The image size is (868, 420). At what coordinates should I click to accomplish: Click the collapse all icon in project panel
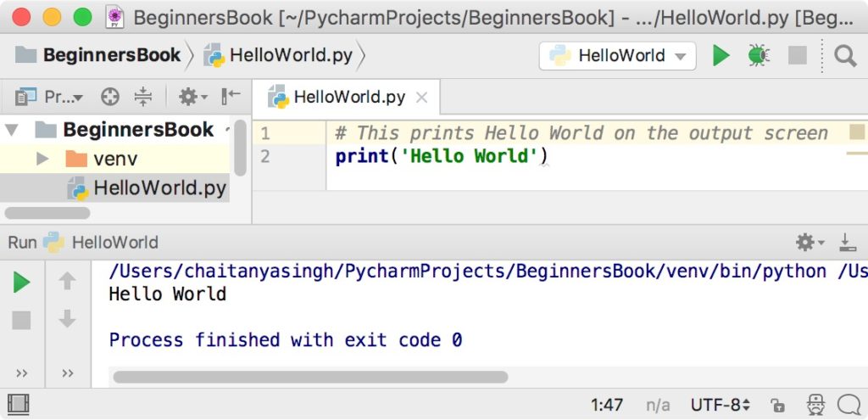142,97
